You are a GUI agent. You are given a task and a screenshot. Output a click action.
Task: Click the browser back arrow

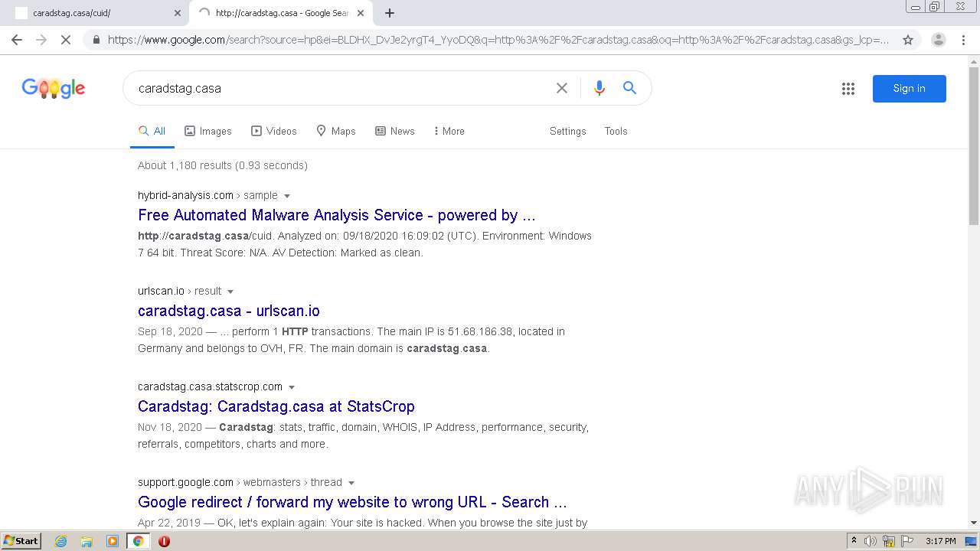pyautogui.click(x=17, y=40)
